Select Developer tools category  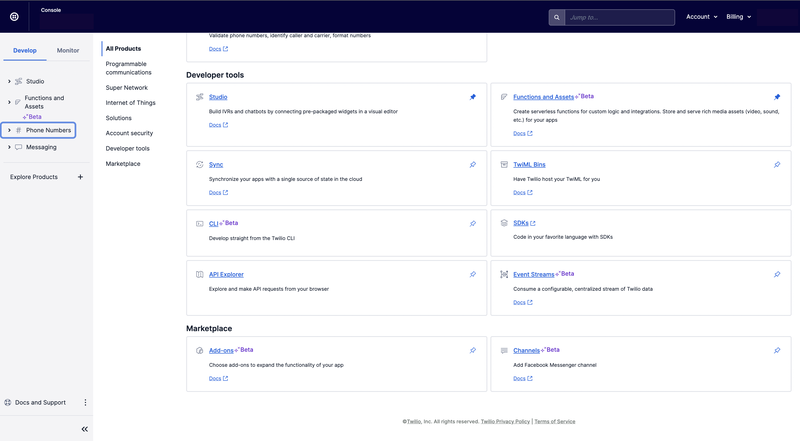pyautogui.click(x=128, y=149)
